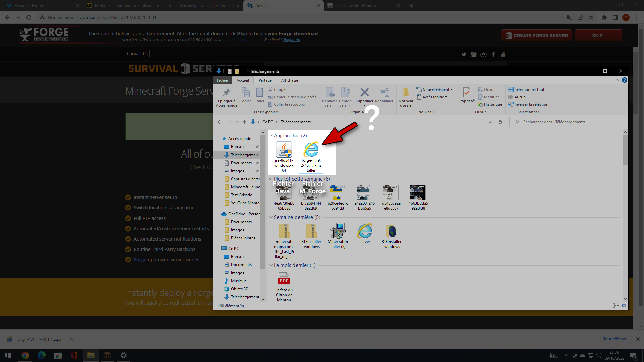Collapse the Semaine dernière group
Screen dimensions: 644x362
tap(271, 217)
